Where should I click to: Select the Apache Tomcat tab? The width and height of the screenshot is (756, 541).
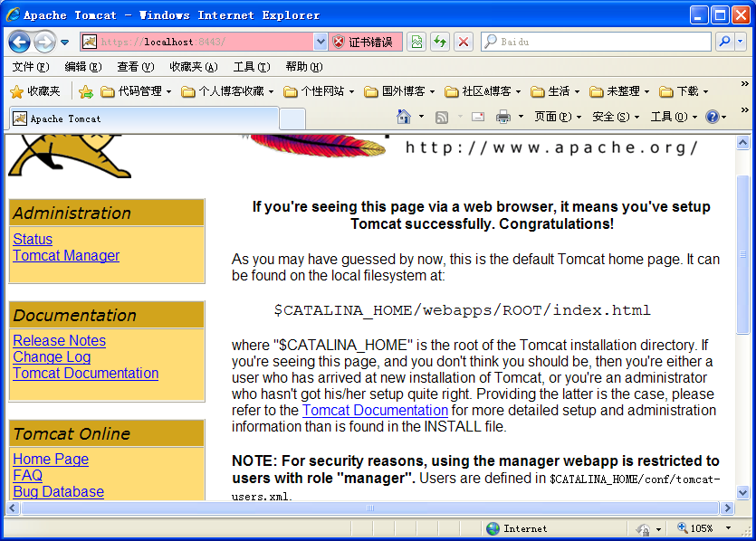(x=144, y=119)
